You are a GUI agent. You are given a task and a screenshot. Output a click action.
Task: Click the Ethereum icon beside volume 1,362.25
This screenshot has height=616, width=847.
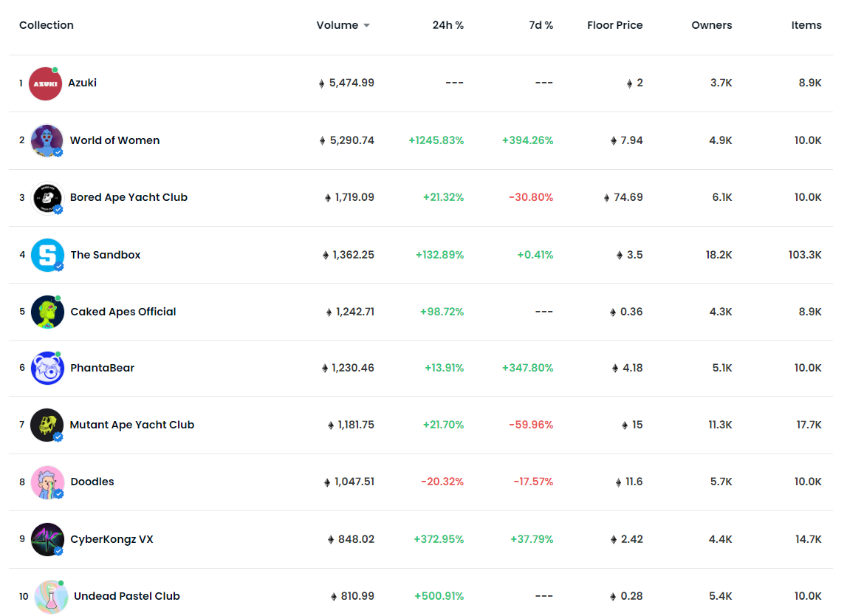pyautogui.click(x=325, y=256)
